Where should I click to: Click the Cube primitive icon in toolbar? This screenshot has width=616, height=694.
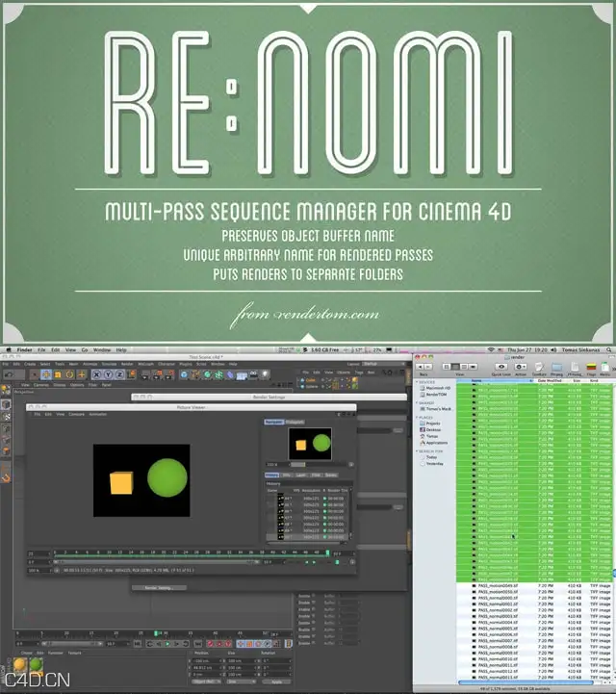pos(184,374)
